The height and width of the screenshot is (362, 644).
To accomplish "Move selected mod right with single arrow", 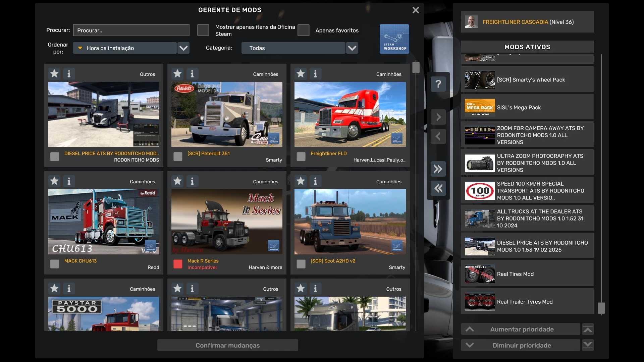I will tap(438, 117).
